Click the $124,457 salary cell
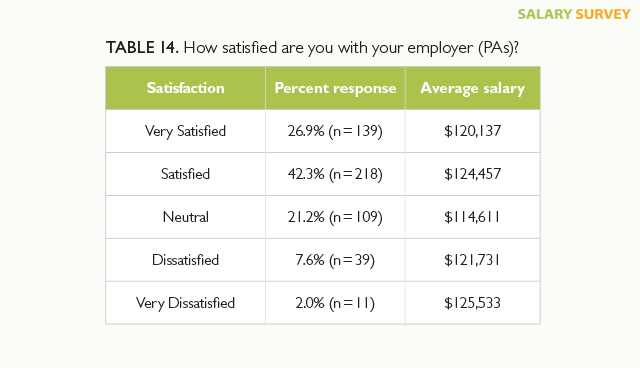 point(473,174)
